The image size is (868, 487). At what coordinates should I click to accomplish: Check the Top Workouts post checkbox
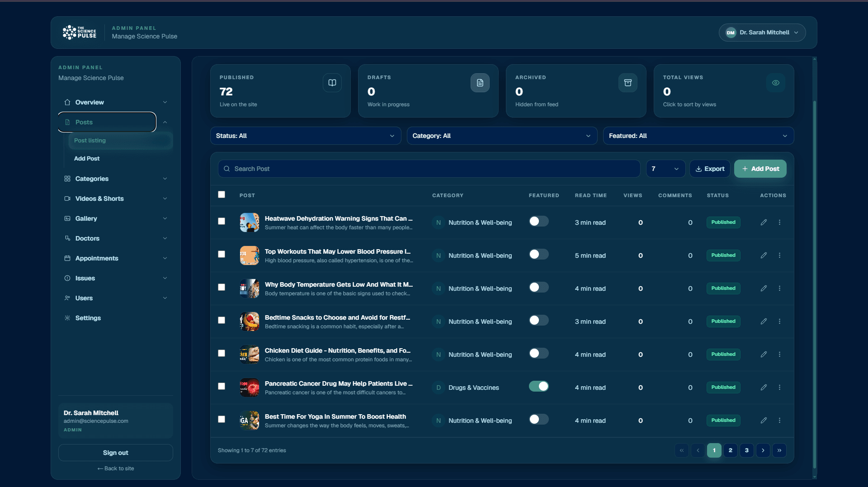(x=222, y=254)
